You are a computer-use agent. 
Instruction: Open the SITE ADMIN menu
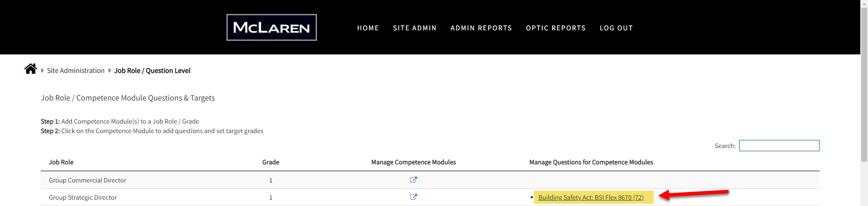tap(415, 28)
